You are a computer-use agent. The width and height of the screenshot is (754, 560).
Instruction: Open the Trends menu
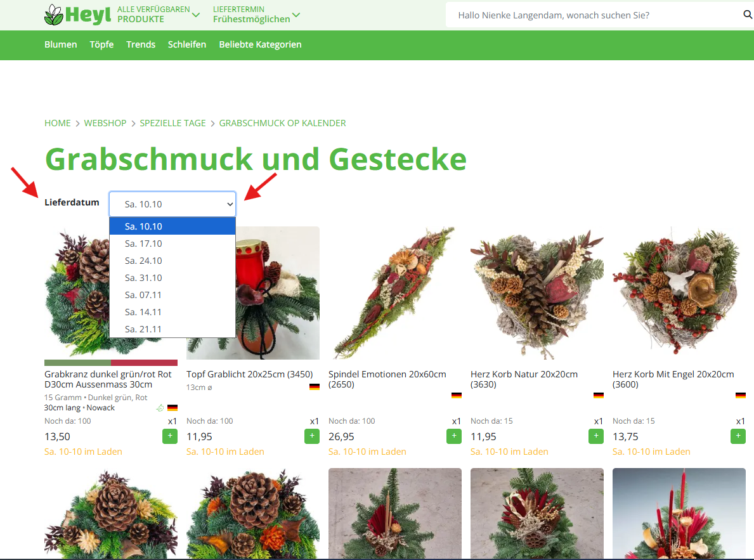(141, 44)
